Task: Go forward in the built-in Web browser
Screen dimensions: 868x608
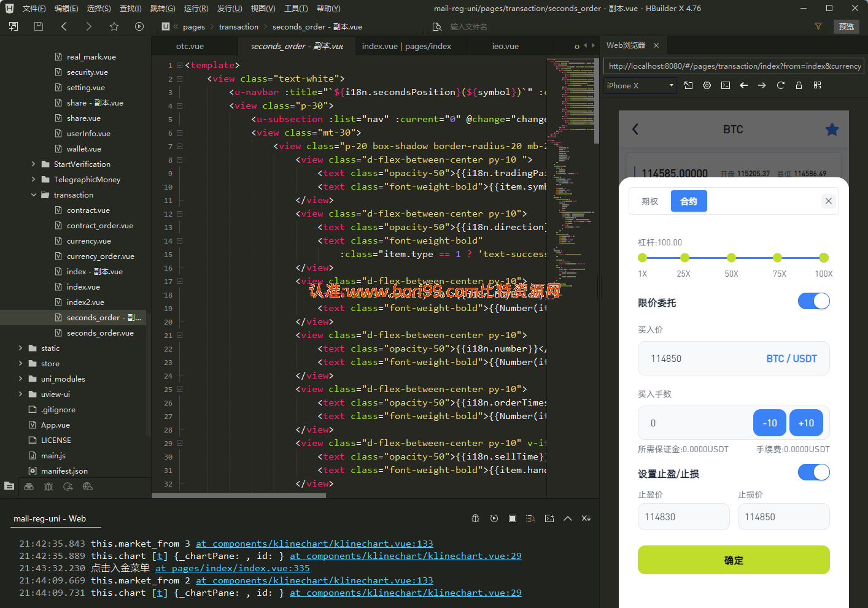Action: pyautogui.click(x=762, y=85)
